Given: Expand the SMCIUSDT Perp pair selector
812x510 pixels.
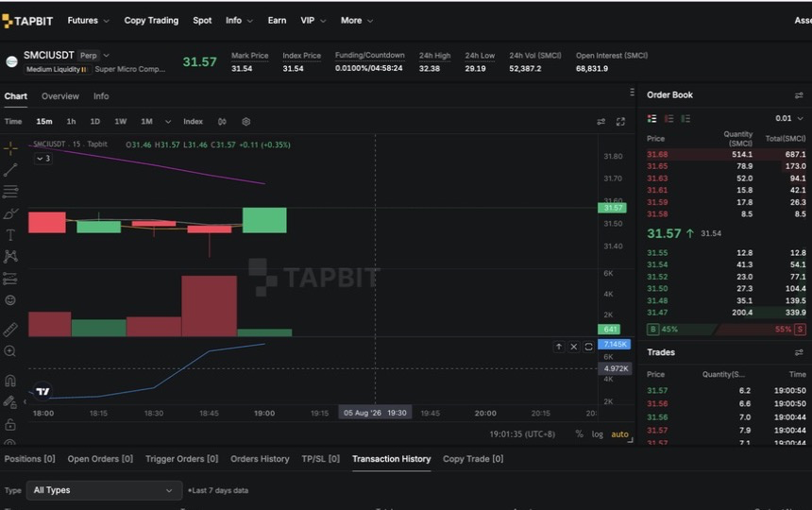Looking at the screenshot, I should tap(106, 56).
